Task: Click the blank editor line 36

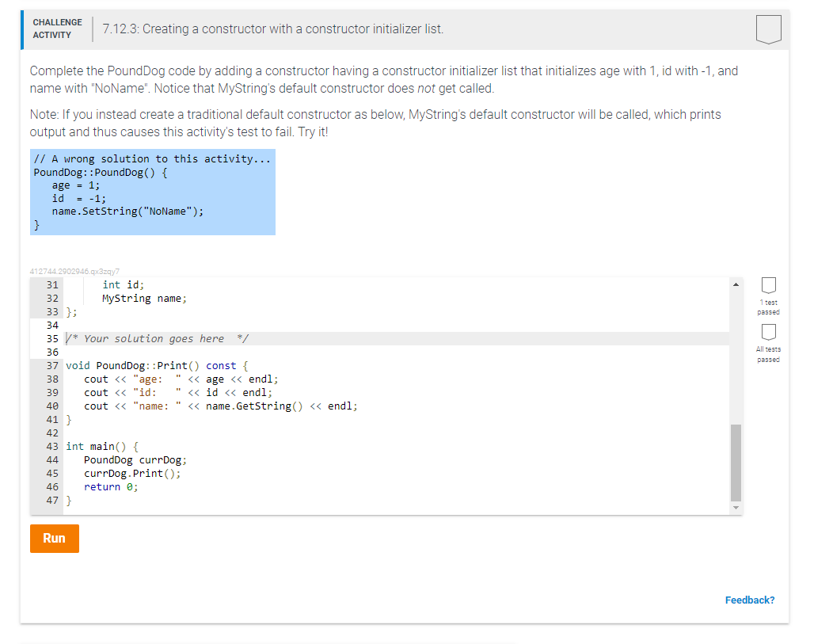Action: point(397,352)
